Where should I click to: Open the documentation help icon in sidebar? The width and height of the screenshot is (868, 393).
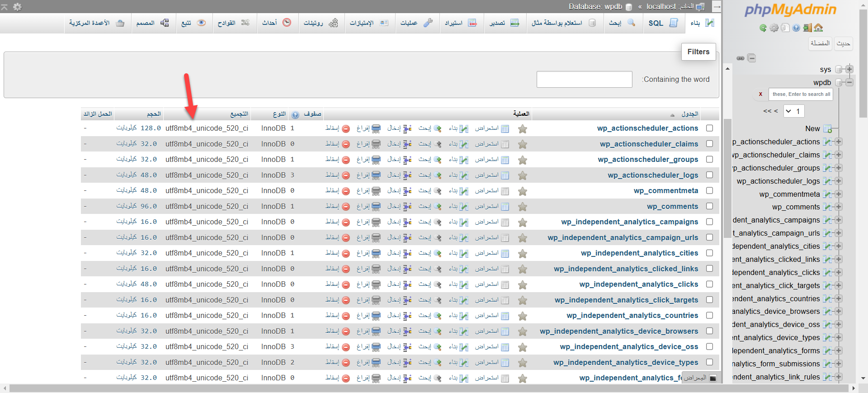click(x=796, y=28)
